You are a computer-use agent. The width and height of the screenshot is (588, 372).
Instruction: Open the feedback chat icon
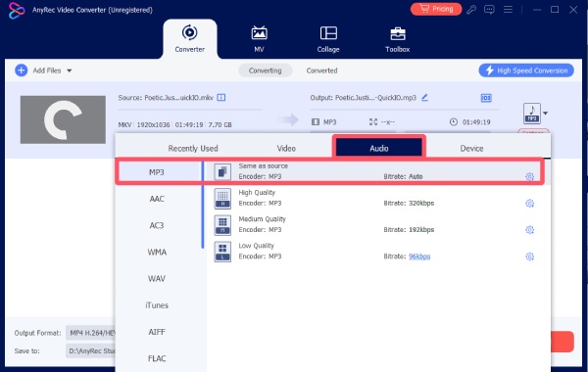click(489, 10)
